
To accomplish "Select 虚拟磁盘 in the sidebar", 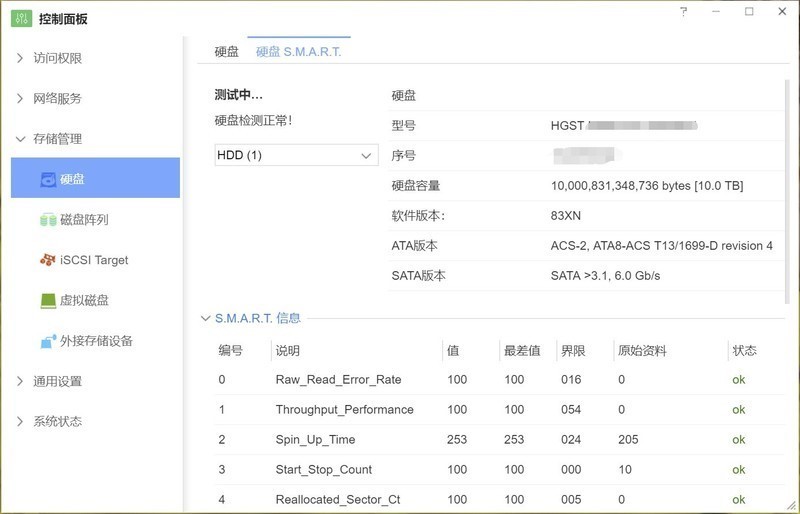I will tap(84, 300).
